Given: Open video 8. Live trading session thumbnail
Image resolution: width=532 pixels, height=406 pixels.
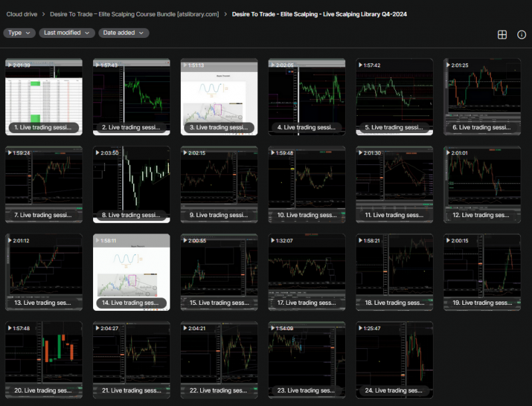Looking at the screenshot, I should tap(132, 184).
